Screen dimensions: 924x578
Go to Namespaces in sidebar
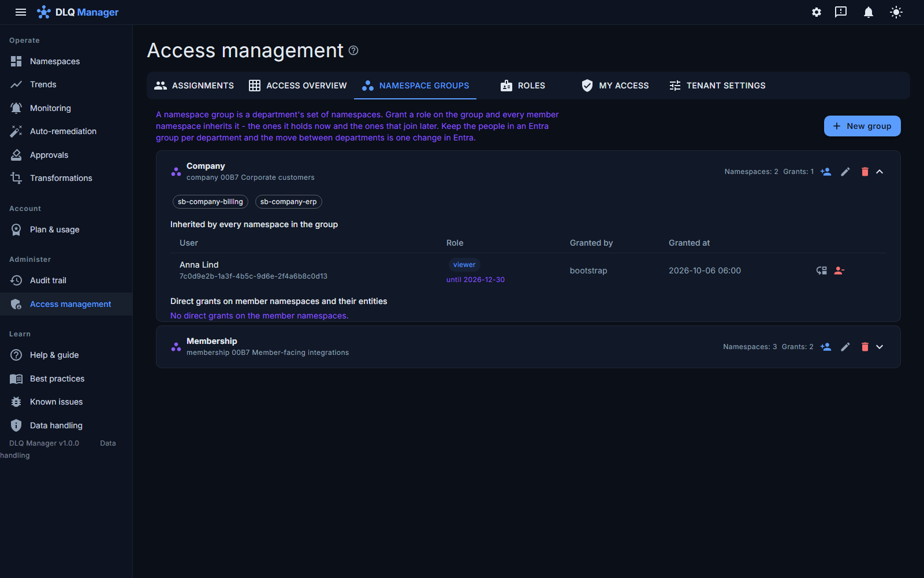tap(66, 61)
